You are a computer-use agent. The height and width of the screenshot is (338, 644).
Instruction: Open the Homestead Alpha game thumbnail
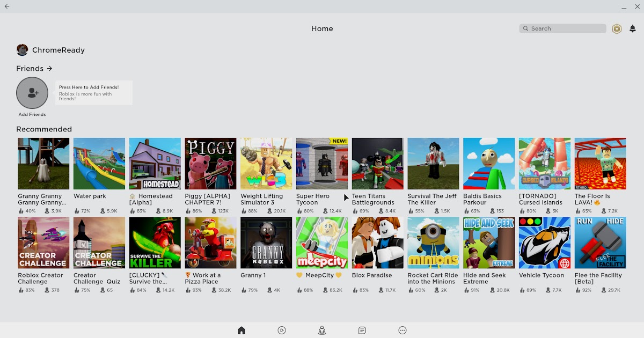pyautogui.click(x=155, y=164)
